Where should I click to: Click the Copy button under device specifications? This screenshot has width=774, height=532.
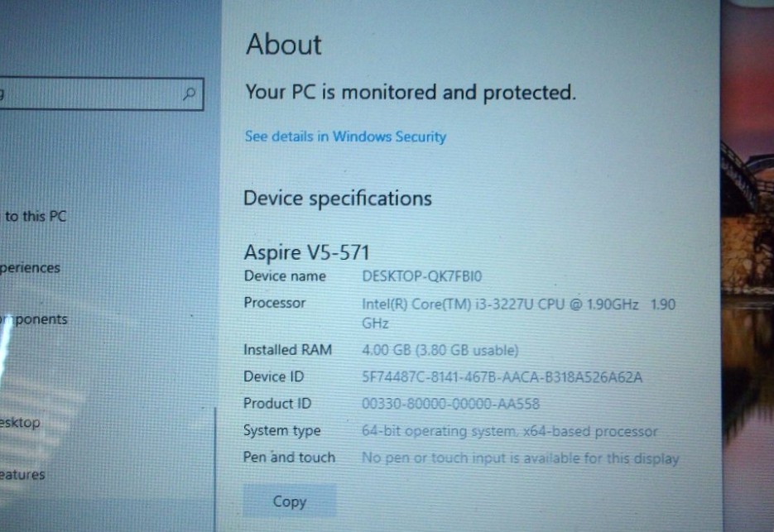point(289,501)
